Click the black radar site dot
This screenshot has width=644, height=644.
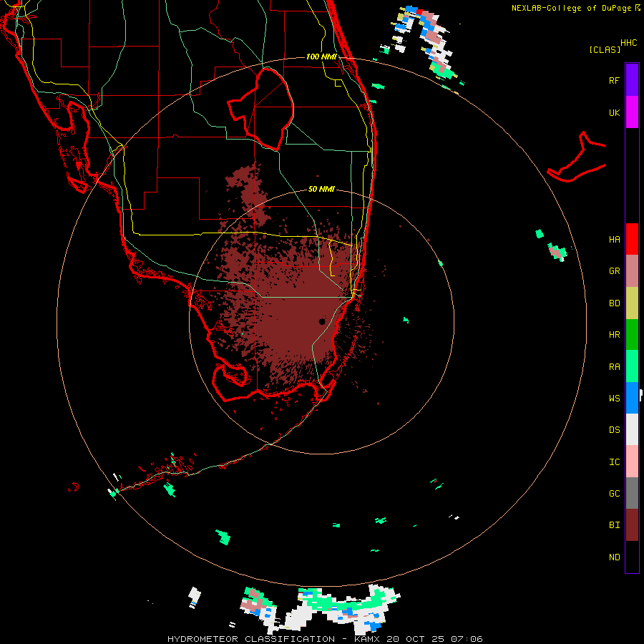[322, 321]
